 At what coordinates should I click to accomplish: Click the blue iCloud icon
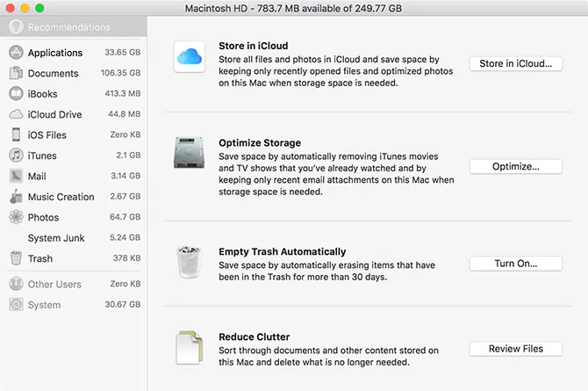[190, 57]
